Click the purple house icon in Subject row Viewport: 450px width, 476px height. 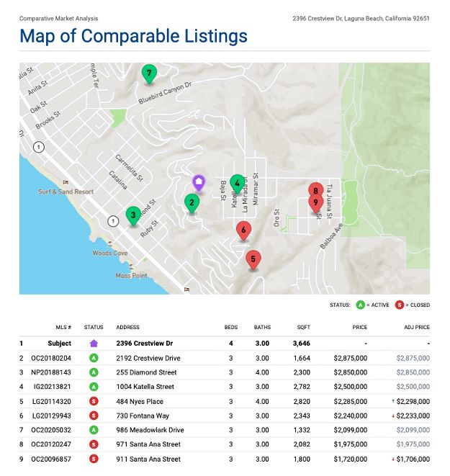(94, 343)
